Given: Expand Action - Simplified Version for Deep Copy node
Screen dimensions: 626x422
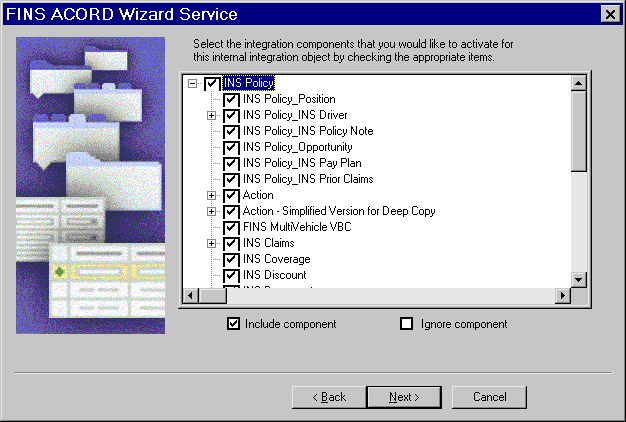Looking at the screenshot, I should point(212,211).
